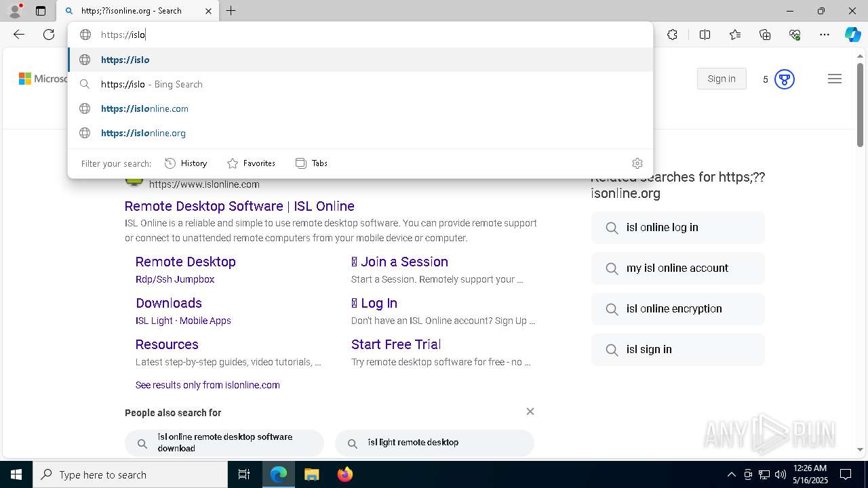
Task: Open the profile avatar icon
Action: (15, 11)
